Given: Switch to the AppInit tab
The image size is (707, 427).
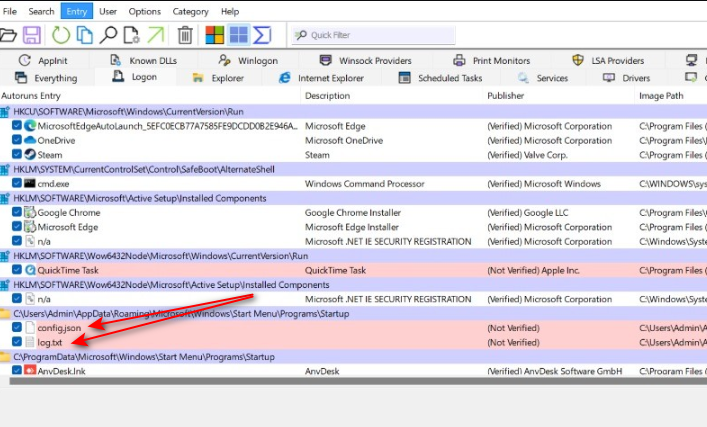Looking at the screenshot, I should click(x=43, y=60).
